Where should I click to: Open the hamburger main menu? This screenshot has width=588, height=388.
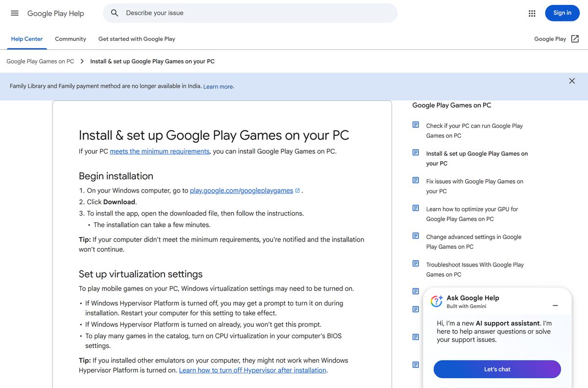tap(15, 13)
